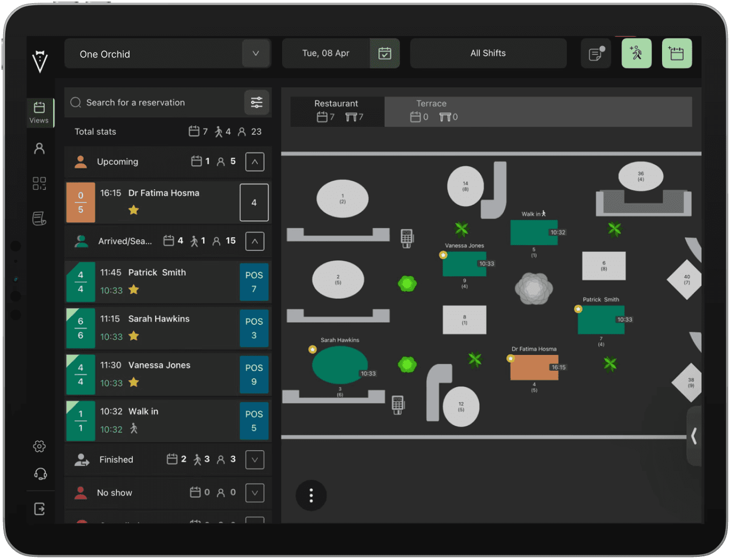Click the logout icon in sidebar
The width and height of the screenshot is (731, 560).
[x=39, y=509]
